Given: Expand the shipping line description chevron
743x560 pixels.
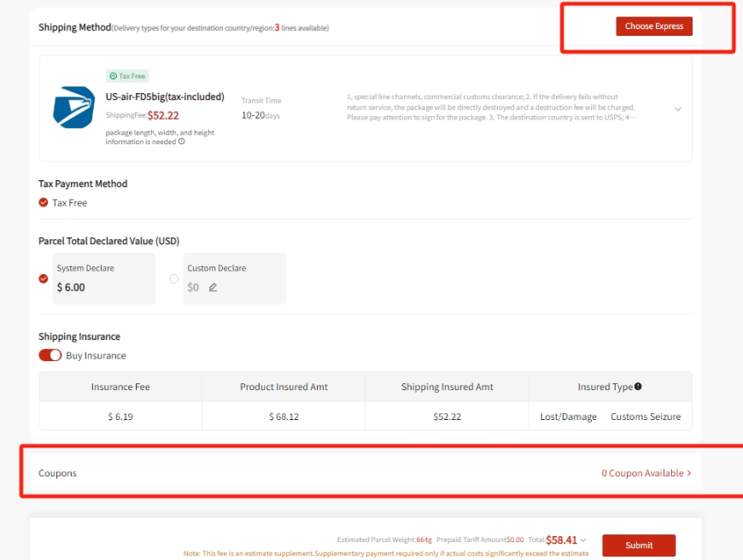Looking at the screenshot, I should tap(678, 109).
